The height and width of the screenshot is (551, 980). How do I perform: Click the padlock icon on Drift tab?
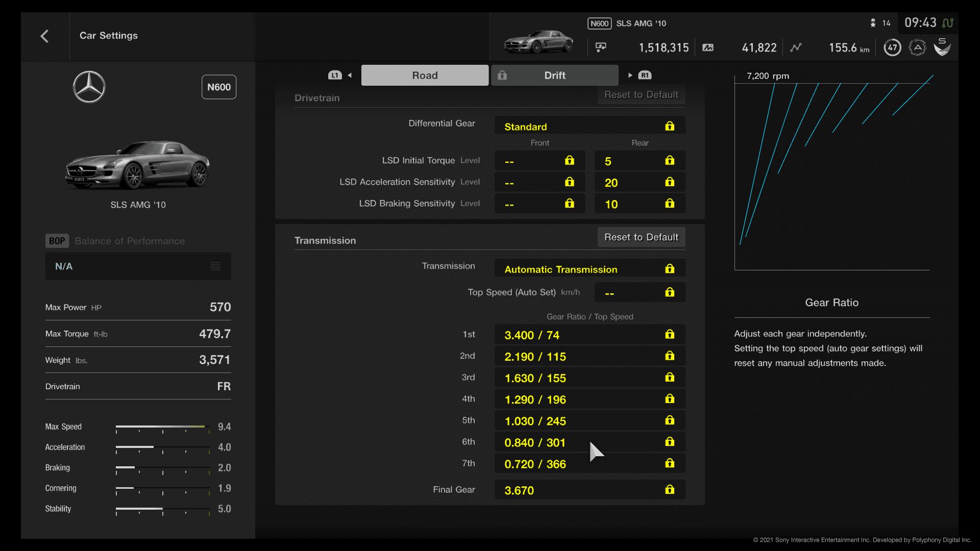click(x=502, y=76)
